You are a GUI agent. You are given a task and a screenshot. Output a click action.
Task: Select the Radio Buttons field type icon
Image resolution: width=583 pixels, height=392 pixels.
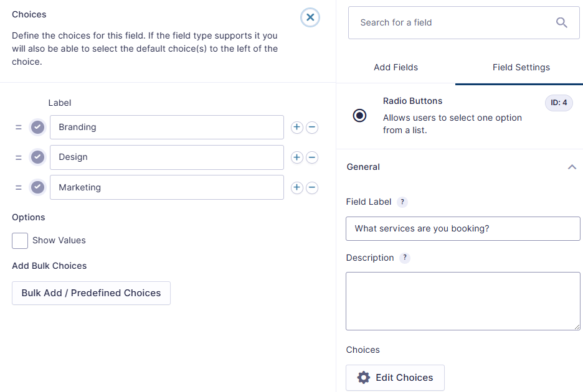pyautogui.click(x=359, y=115)
